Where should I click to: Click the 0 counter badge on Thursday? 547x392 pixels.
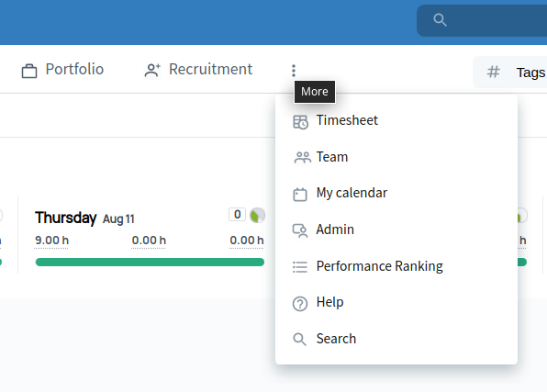click(237, 214)
